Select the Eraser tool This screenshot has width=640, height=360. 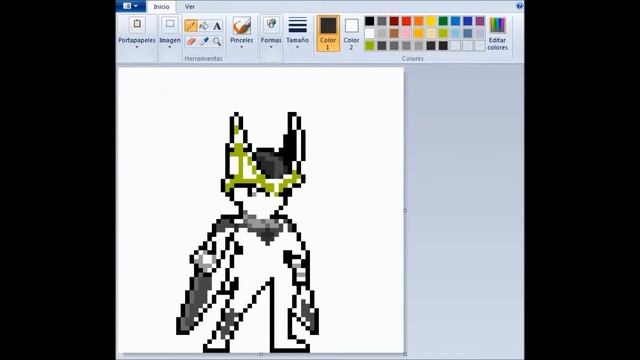coord(191,41)
